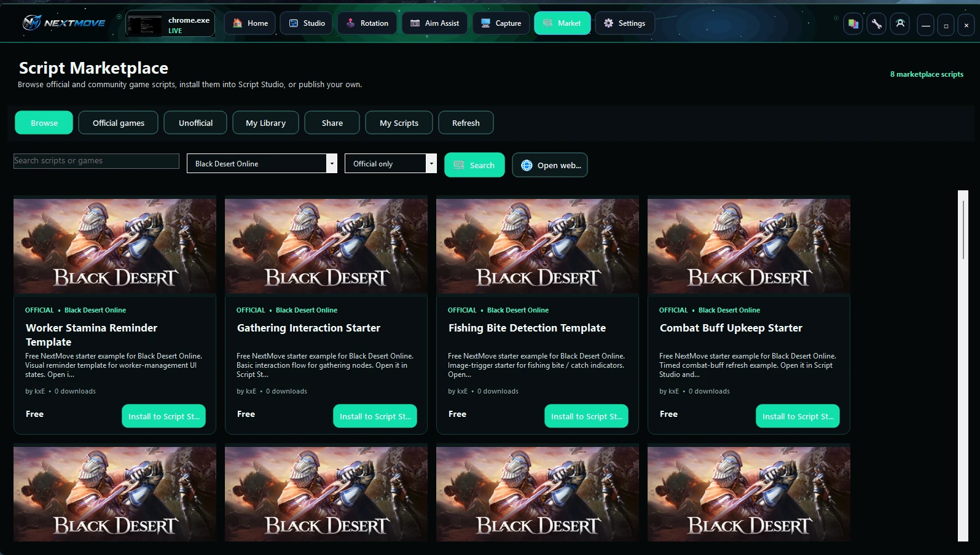Open the wrench tools icon
Screen dimensions: 980x555
(x=877, y=24)
